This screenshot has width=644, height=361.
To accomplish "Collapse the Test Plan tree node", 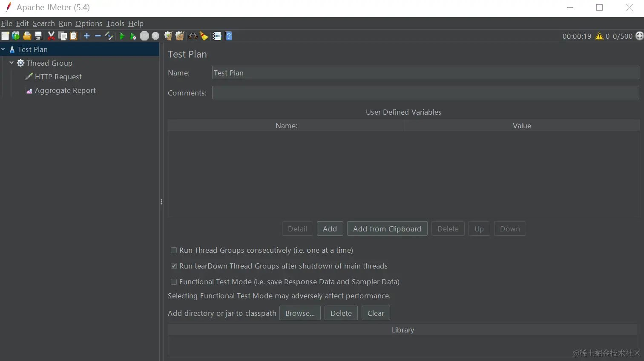I will [3, 49].
